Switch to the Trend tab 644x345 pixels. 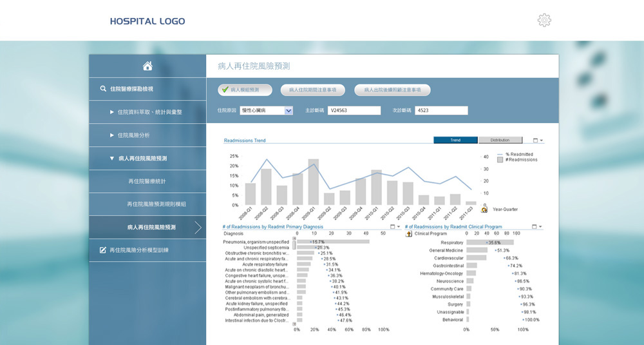pos(455,140)
